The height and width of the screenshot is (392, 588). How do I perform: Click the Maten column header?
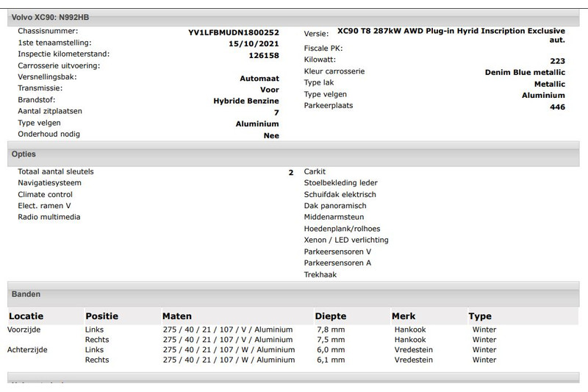coord(177,316)
